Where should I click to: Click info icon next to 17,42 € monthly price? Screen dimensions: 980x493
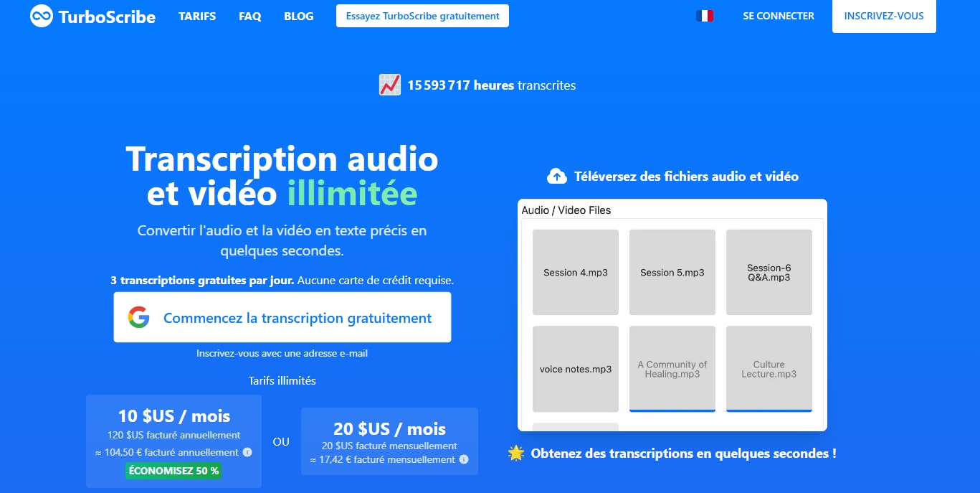point(464,459)
